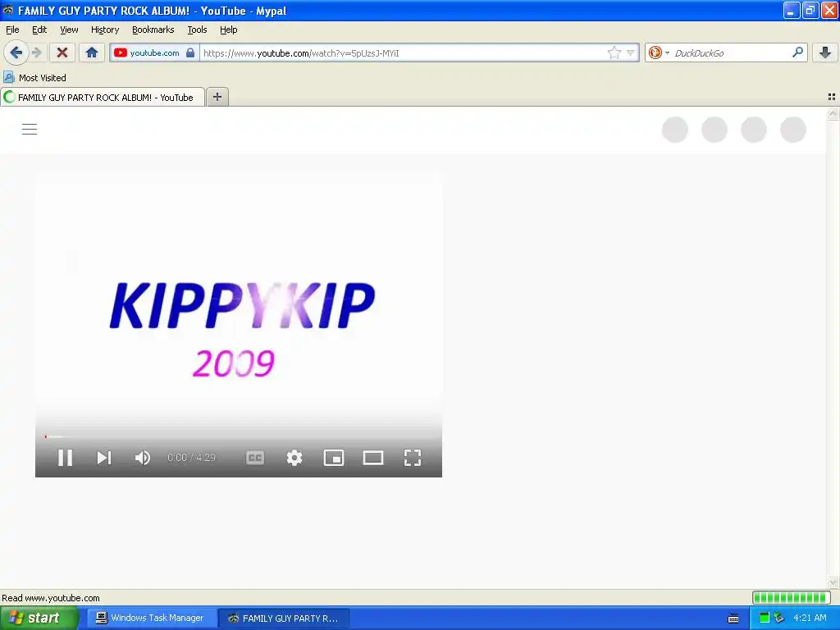This screenshot has height=630, width=840.
Task: Click the 4:21 AM system clock
Action: pos(810,618)
